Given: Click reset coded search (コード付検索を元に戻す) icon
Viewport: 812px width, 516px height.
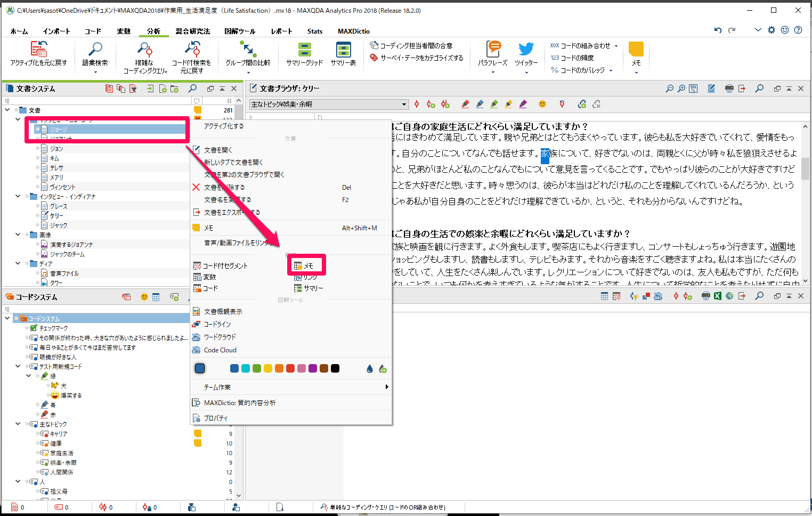Looking at the screenshot, I should pyautogui.click(x=192, y=49).
